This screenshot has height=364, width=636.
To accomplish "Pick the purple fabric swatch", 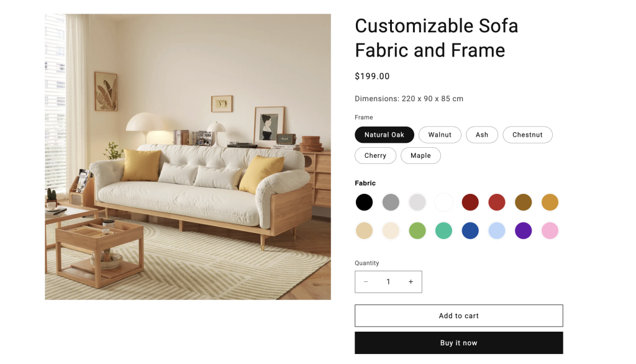I will pos(523,231).
